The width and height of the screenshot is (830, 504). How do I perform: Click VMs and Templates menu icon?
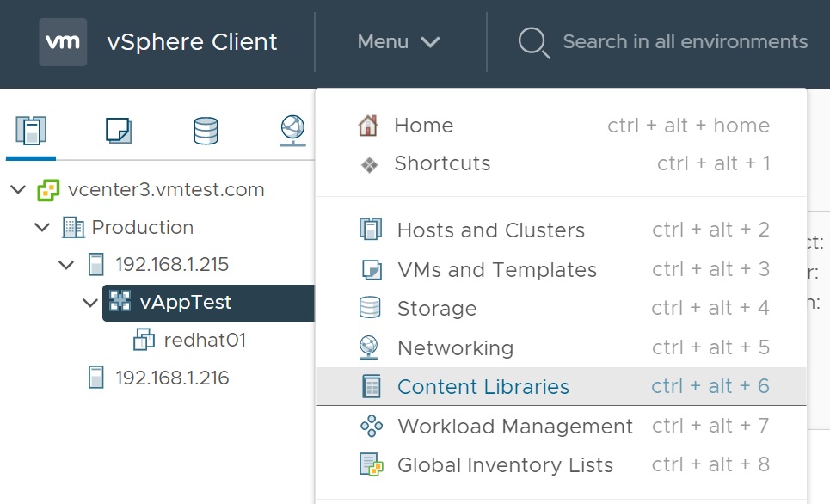coord(372,269)
